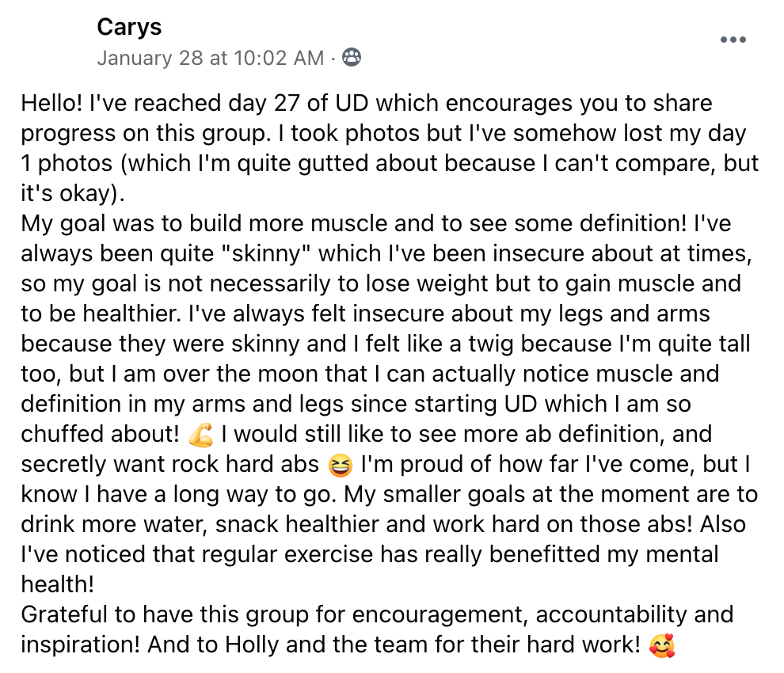Click the smiling face with hearts emoji

661,645
